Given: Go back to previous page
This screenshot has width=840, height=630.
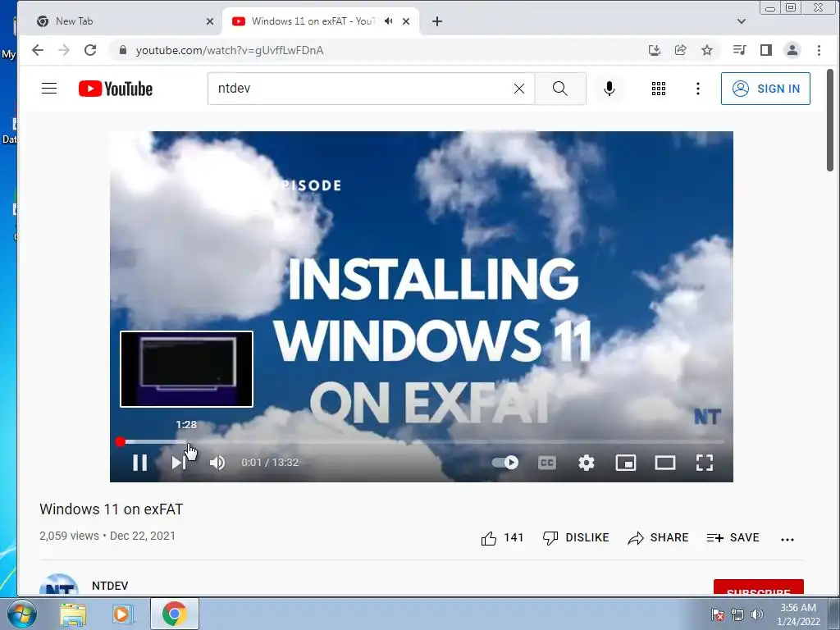Looking at the screenshot, I should click(37, 50).
